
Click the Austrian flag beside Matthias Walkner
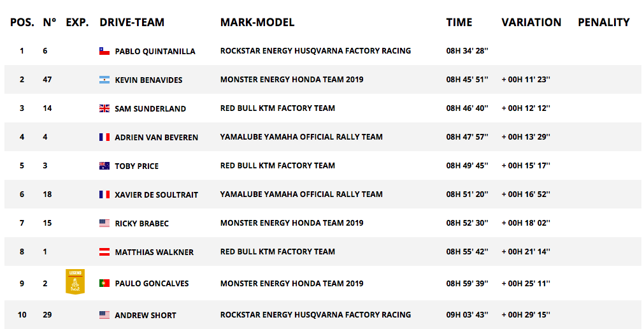point(104,252)
